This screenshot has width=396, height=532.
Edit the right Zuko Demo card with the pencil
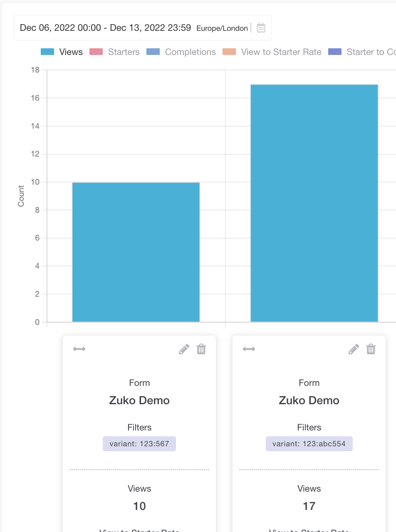coord(354,349)
